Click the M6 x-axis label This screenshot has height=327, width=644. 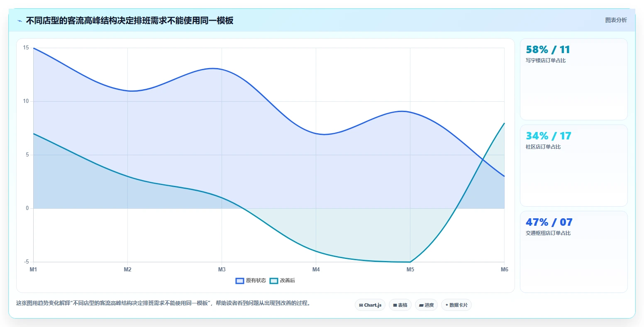[x=505, y=270]
